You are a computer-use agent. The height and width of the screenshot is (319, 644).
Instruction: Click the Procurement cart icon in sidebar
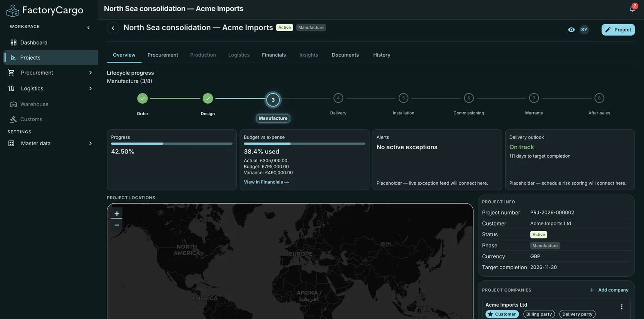[x=11, y=72]
